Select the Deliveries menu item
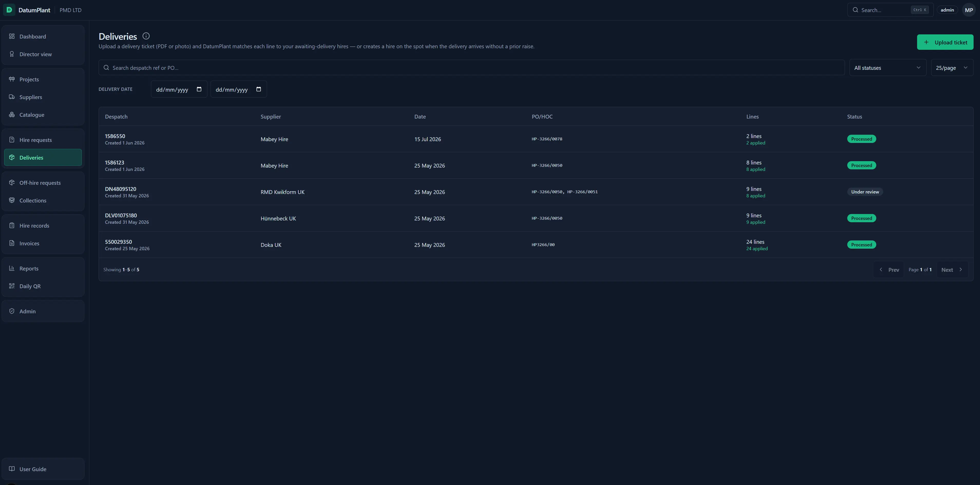This screenshot has height=485, width=980. [x=43, y=157]
